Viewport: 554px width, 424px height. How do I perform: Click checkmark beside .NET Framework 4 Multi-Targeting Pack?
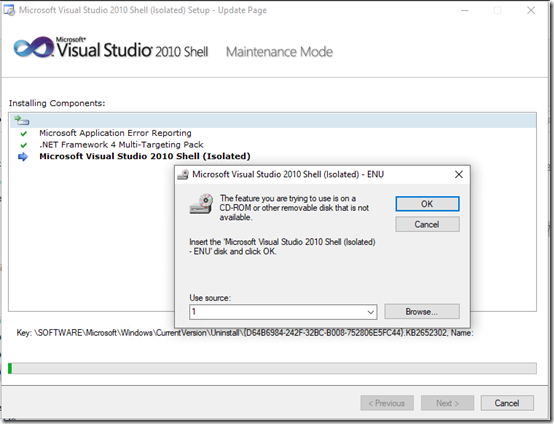tap(24, 145)
